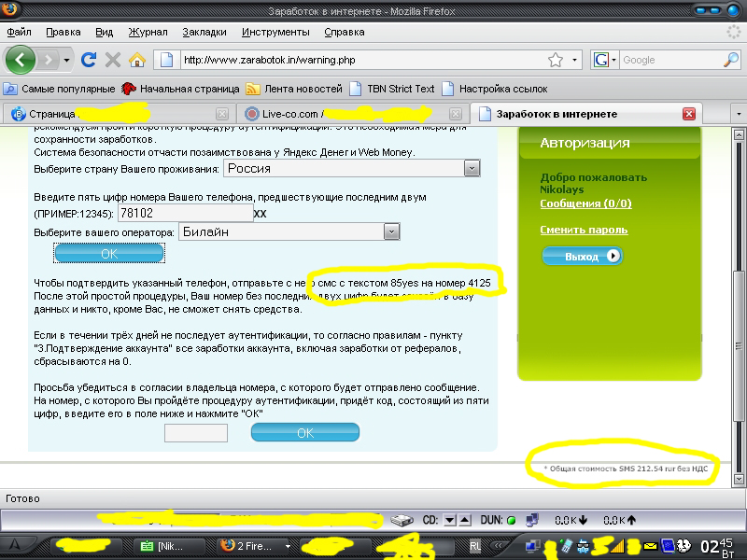Click the Stop loading X icon

(x=113, y=60)
